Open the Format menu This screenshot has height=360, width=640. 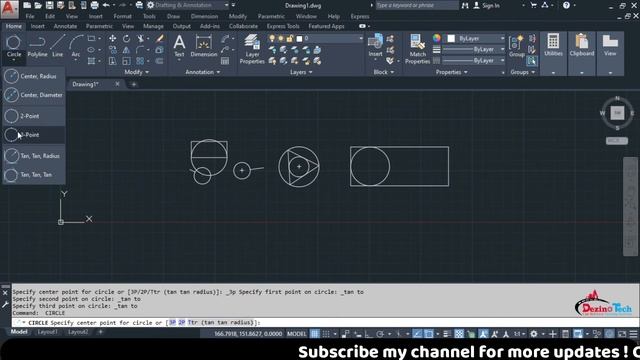tap(122, 16)
